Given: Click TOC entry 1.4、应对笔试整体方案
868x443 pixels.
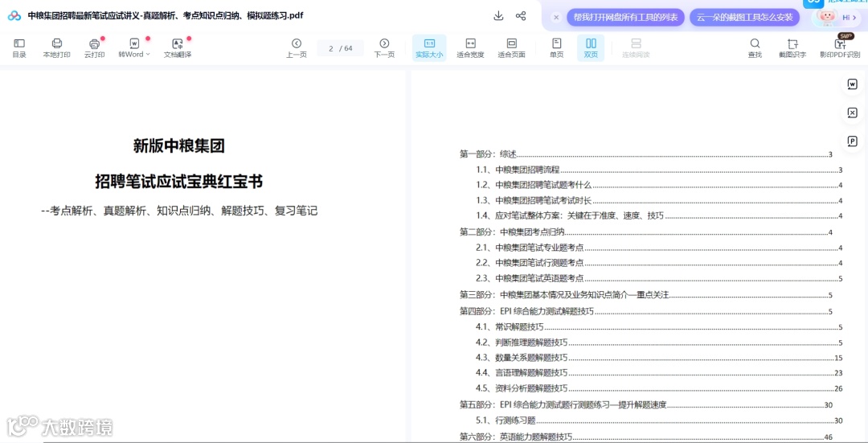Looking at the screenshot, I should click(x=659, y=216).
